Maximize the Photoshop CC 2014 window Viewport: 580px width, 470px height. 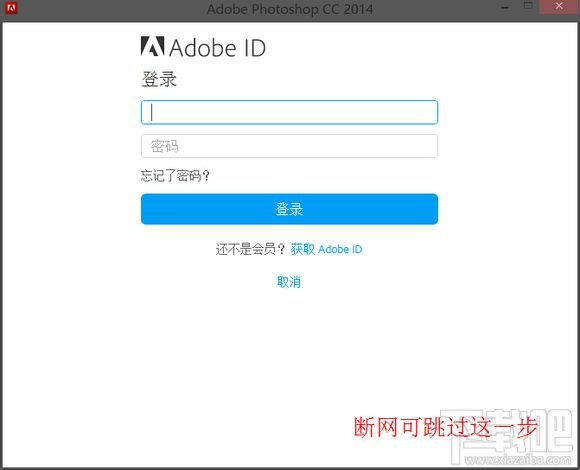pyautogui.click(x=528, y=6)
